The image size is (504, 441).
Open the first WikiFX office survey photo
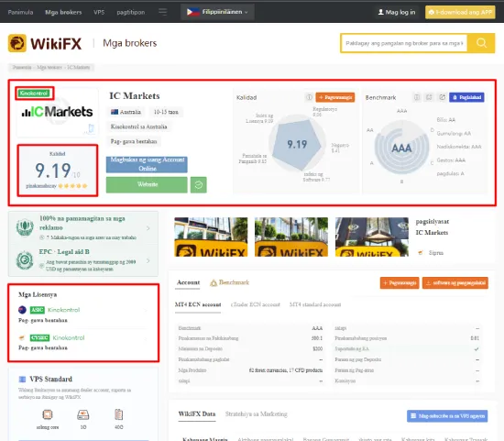coord(211,237)
